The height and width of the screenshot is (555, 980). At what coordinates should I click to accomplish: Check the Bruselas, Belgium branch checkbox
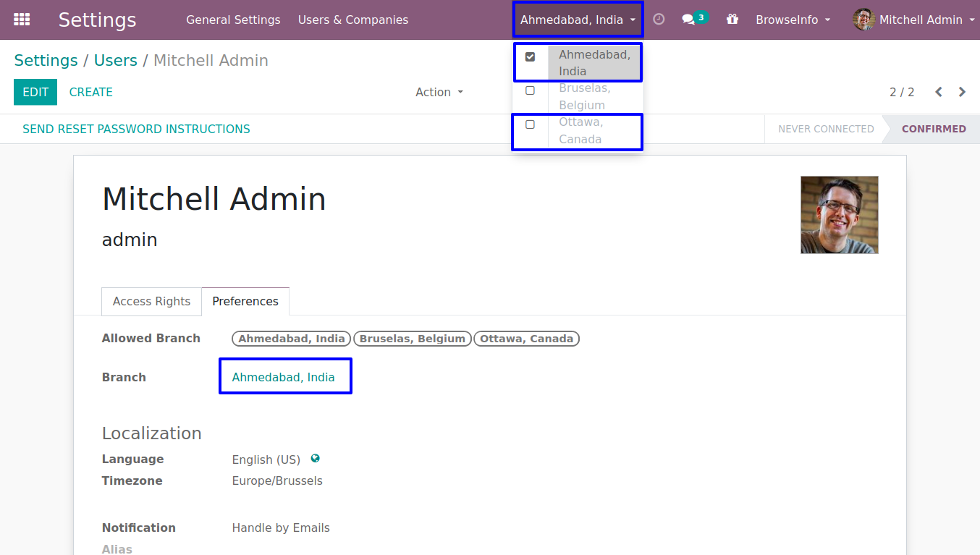pos(530,90)
